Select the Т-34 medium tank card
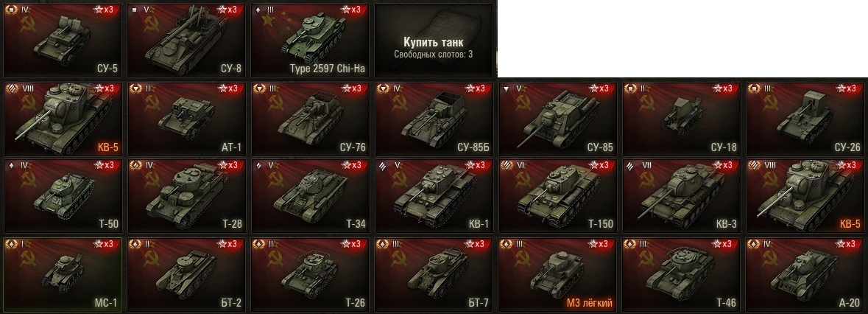Viewport: 868px width, 314px height. (310, 196)
